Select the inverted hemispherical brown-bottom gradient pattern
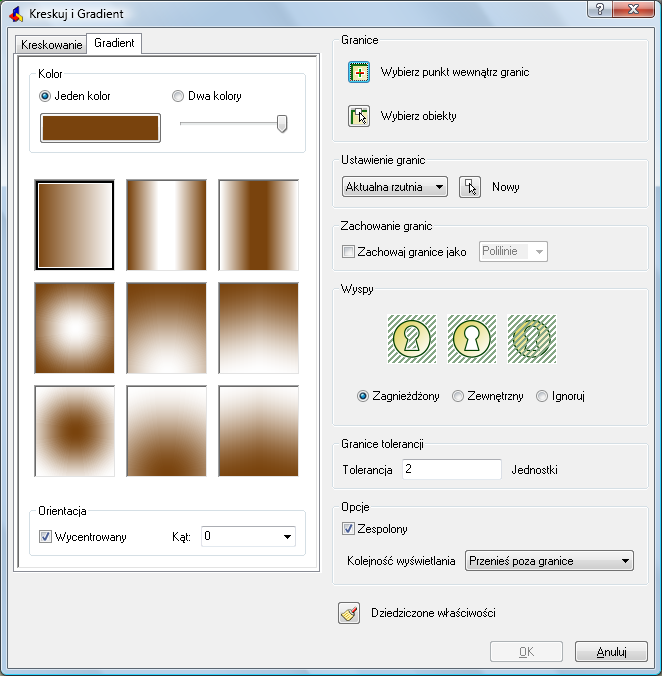 [x=166, y=431]
